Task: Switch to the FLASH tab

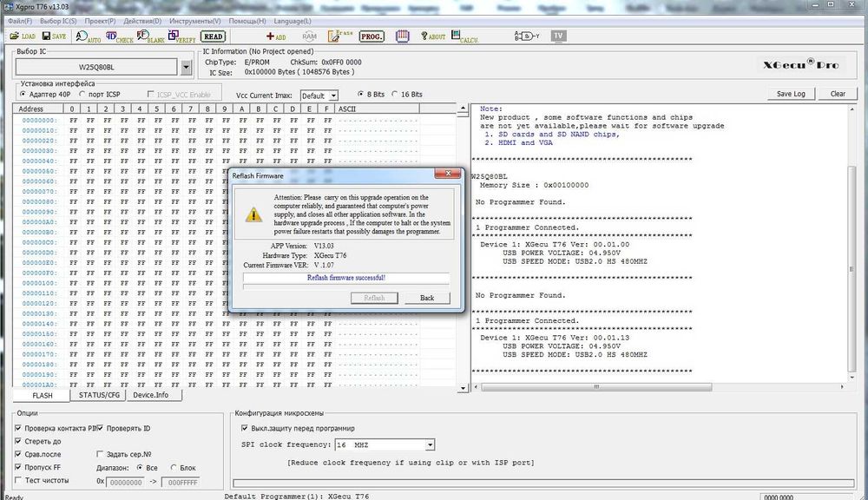Action: [x=42, y=395]
